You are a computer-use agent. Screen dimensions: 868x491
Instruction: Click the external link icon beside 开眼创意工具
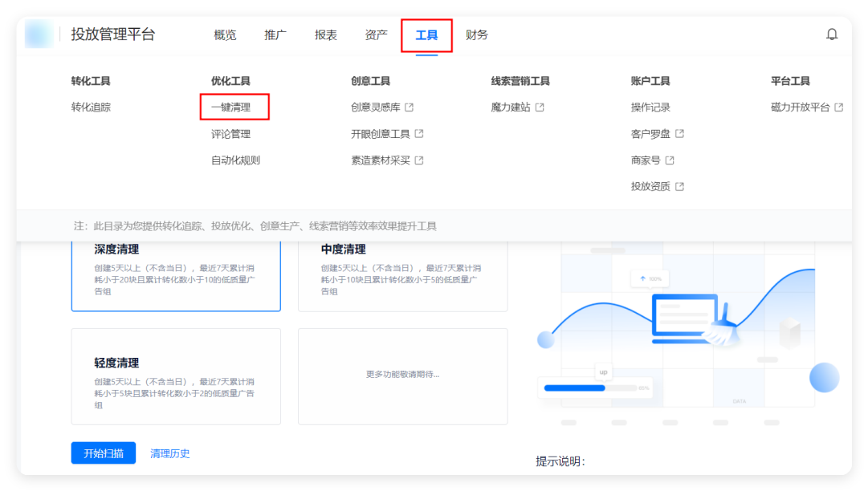419,134
